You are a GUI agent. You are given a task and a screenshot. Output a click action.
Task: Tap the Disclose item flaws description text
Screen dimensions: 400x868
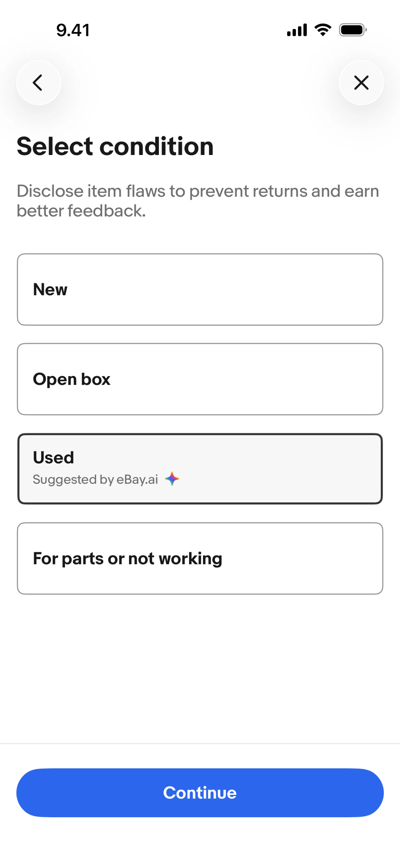click(198, 201)
